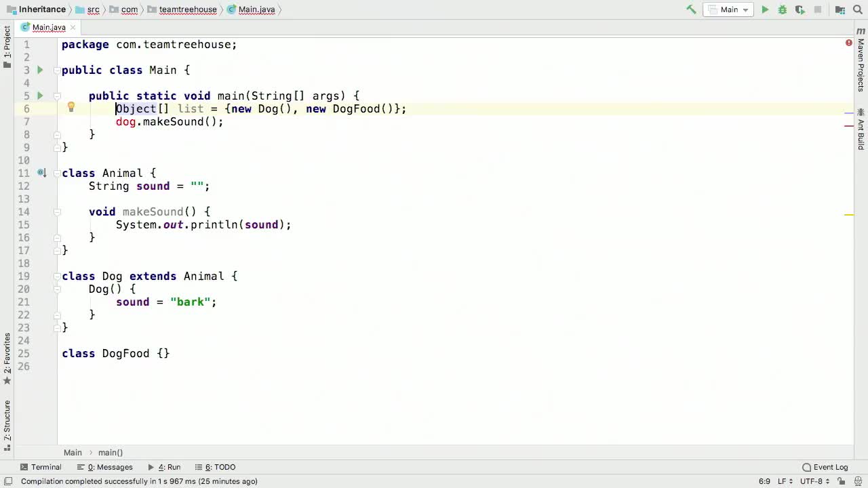Start debugging with the bug icon
The image size is (868, 488).
[x=783, y=9]
